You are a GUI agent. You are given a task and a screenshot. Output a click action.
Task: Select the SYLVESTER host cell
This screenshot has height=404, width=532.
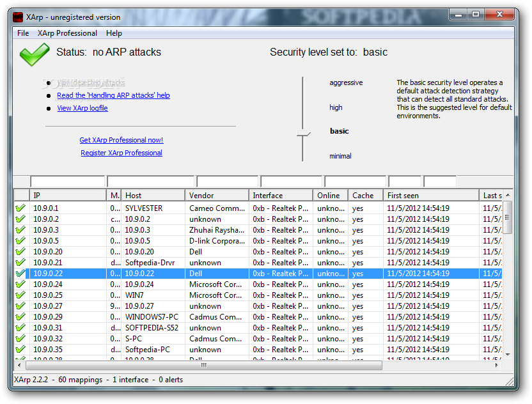pos(153,208)
